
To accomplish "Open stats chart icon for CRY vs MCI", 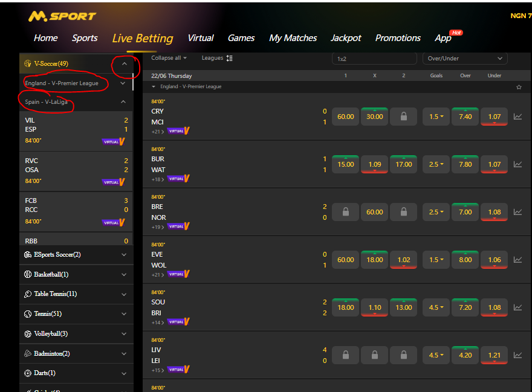I will coord(517,117).
